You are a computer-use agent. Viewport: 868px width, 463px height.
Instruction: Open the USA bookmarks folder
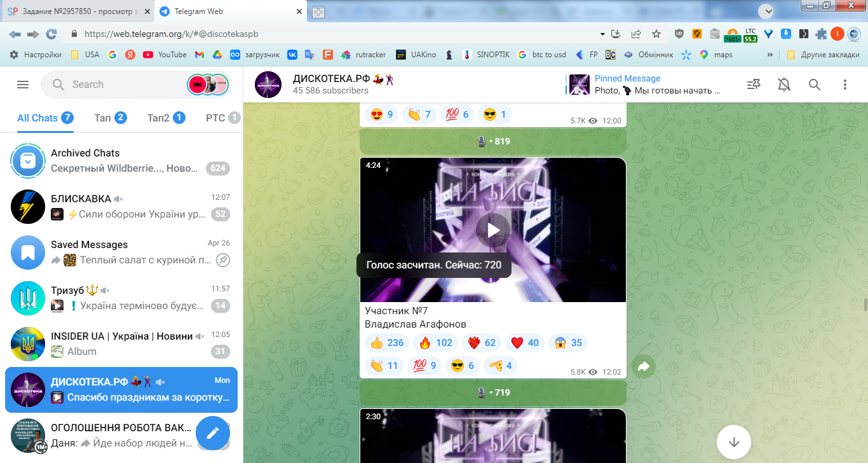85,55
